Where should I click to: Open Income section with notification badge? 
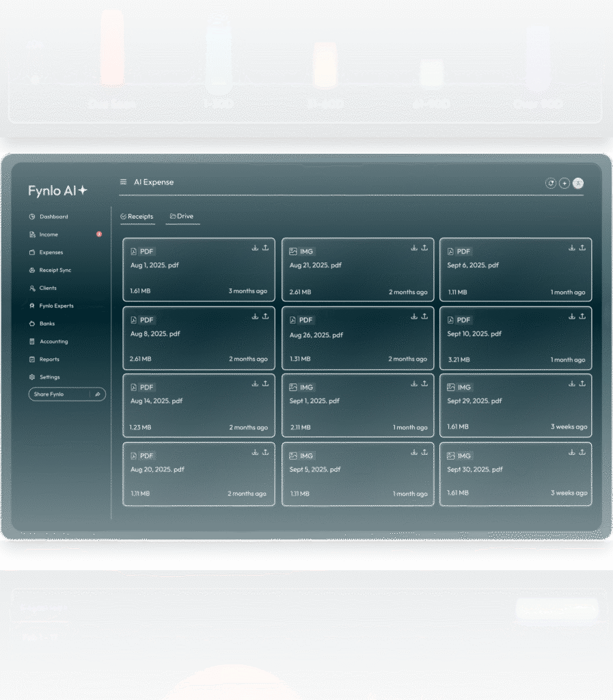tap(49, 234)
